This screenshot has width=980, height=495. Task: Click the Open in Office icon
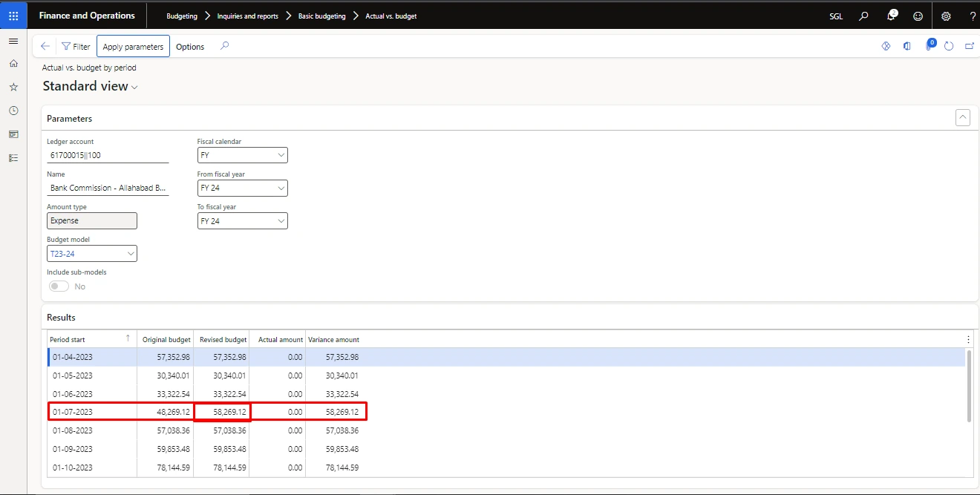(907, 46)
